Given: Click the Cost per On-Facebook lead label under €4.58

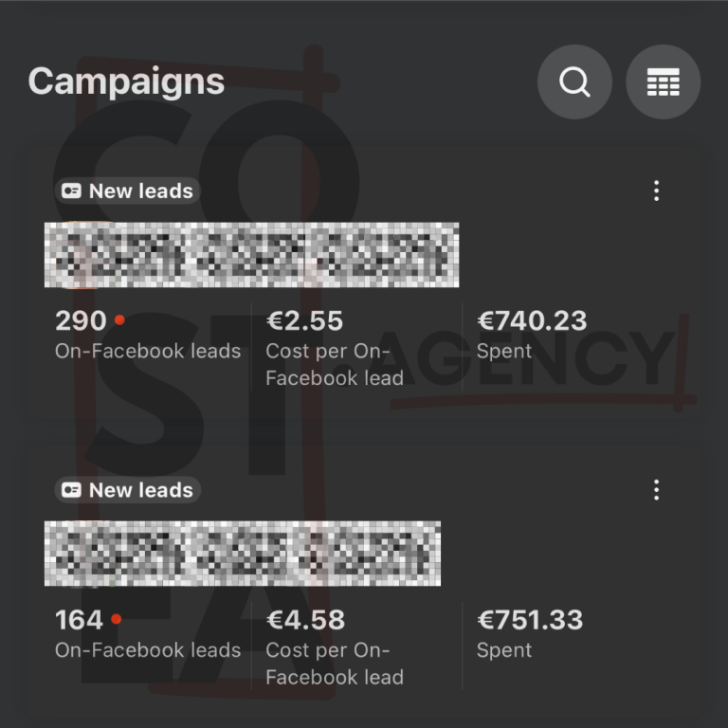Looking at the screenshot, I should pos(334,664).
